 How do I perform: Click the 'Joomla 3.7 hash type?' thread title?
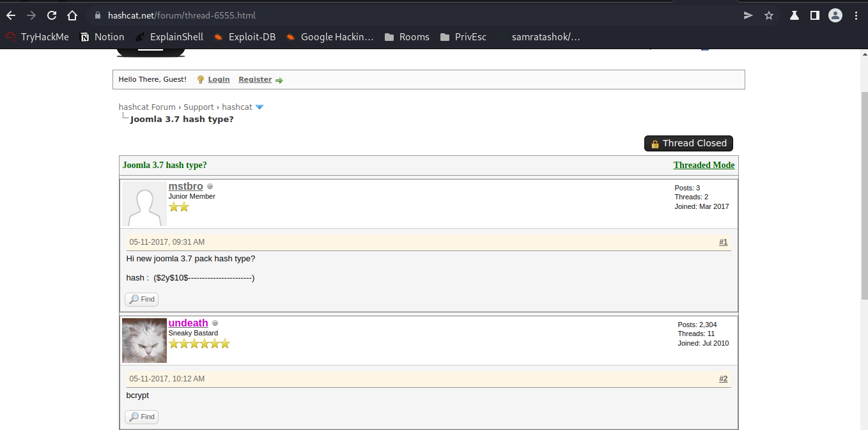165,165
